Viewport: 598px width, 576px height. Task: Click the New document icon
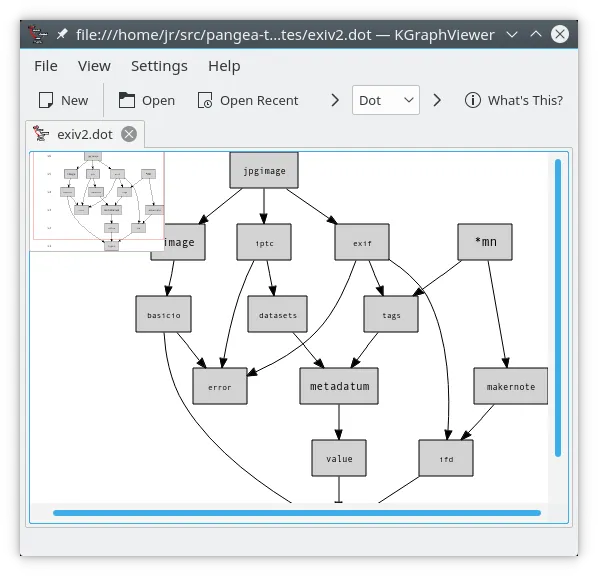46,100
